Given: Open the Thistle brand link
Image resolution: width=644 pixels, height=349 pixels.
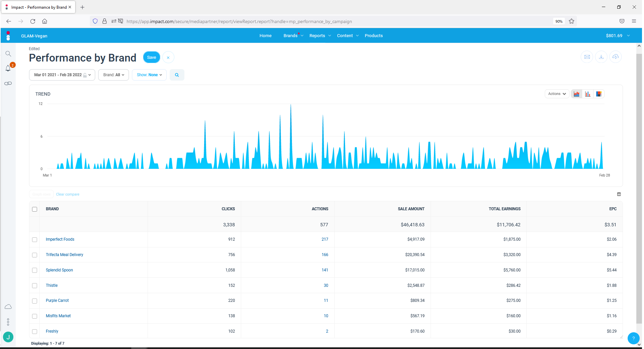Looking at the screenshot, I should (x=52, y=285).
